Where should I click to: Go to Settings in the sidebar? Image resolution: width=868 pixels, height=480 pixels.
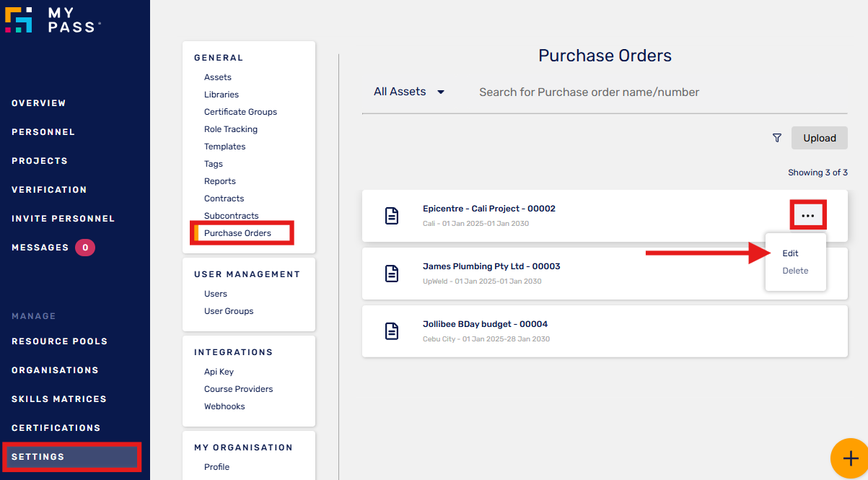[38, 457]
